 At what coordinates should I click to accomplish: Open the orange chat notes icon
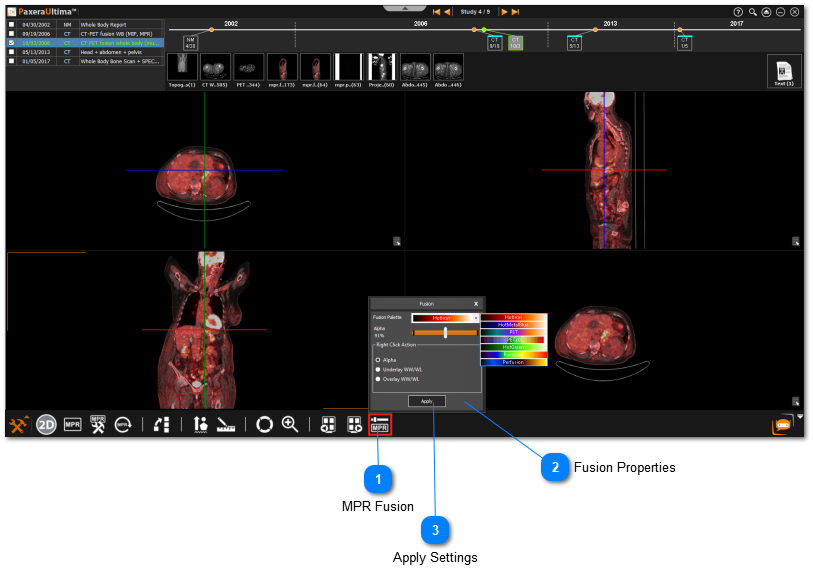click(x=782, y=425)
